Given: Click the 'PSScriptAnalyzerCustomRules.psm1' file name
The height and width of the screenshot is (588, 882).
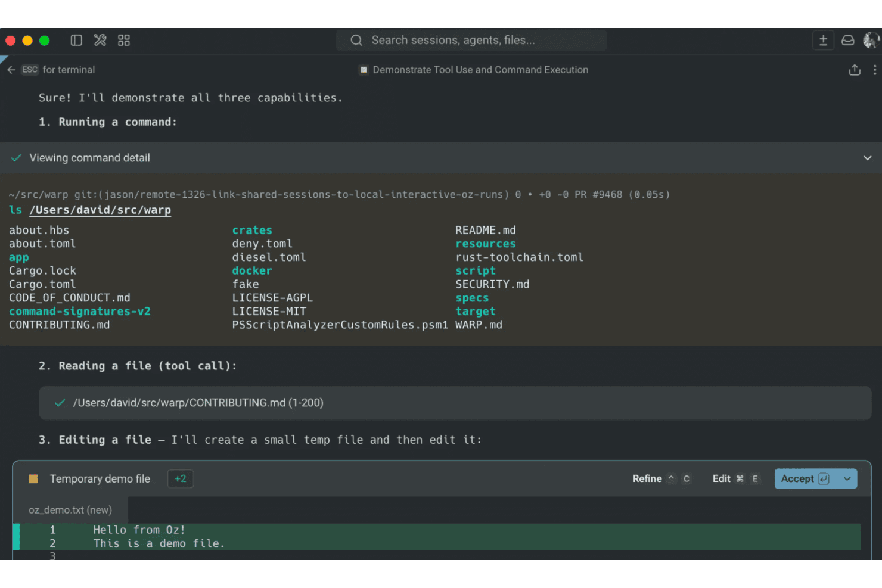Looking at the screenshot, I should (x=340, y=325).
